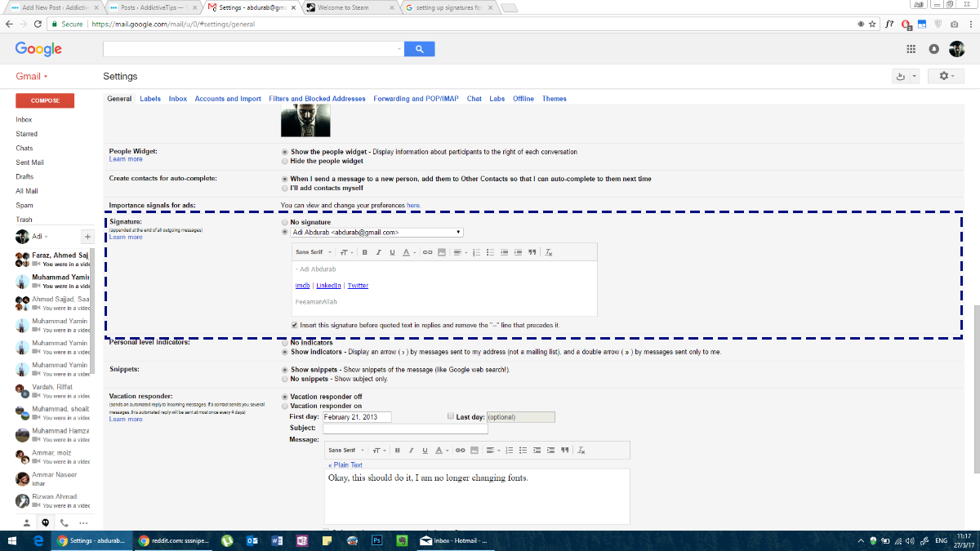Switch to the Labs settings tab

tap(497, 98)
